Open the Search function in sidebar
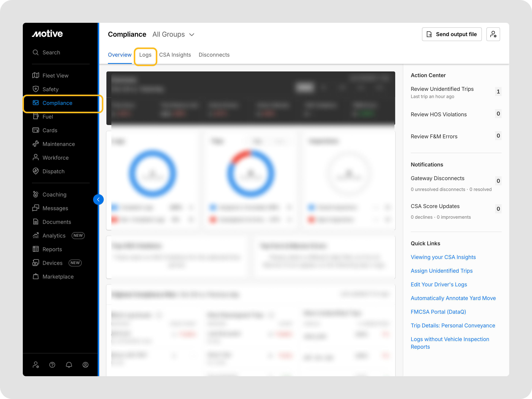The image size is (532, 399). (51, 52)
